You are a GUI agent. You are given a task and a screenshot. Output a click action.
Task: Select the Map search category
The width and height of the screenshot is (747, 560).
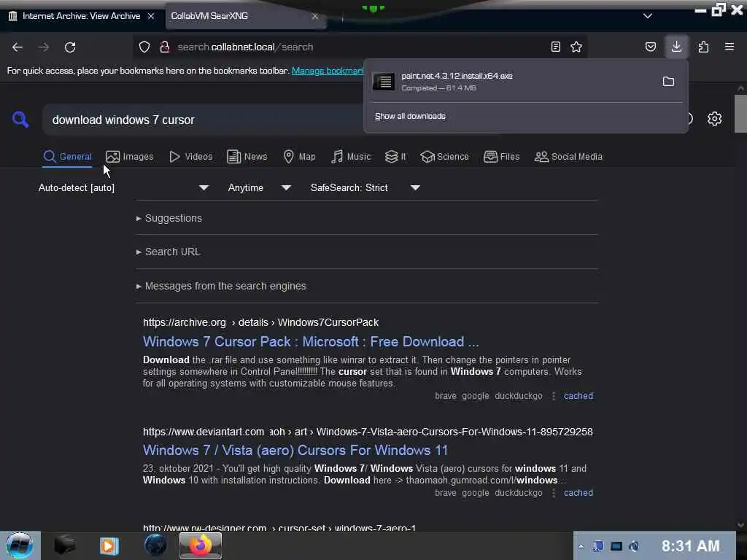click(x=300, y=157)
